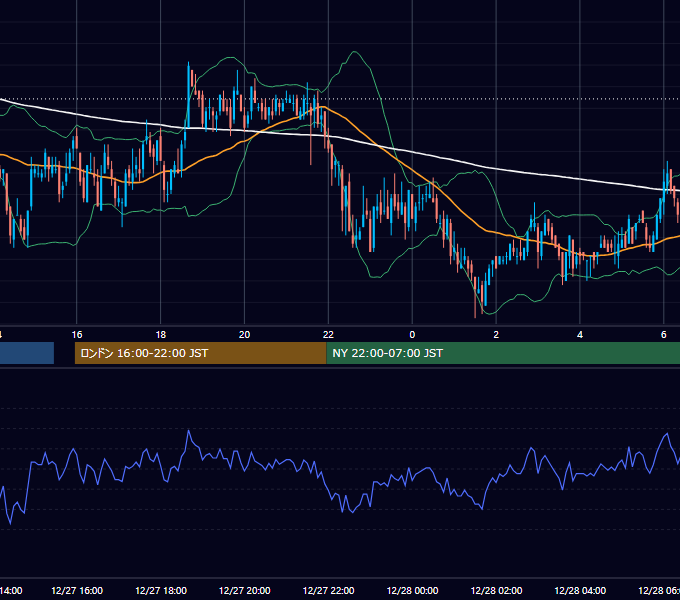Click the London 16:00-22:00 JST session bar

(200, 353)
